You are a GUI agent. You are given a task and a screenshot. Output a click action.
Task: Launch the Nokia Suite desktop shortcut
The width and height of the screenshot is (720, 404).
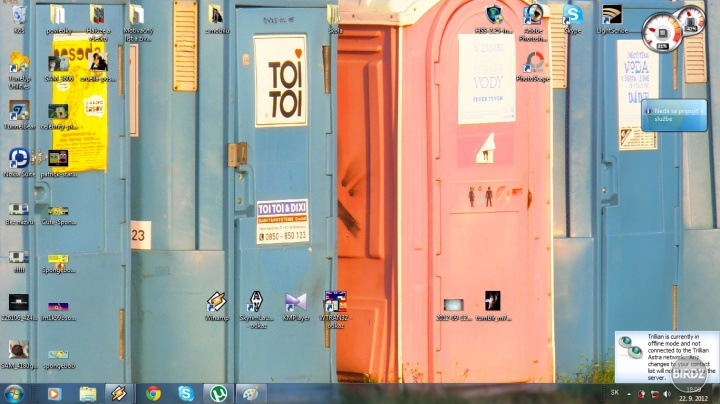[19, 163]
